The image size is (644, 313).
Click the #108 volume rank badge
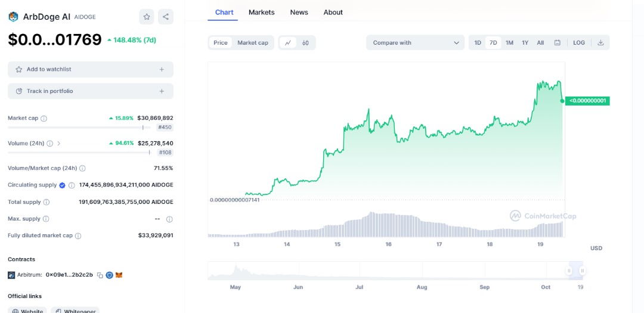165,153
